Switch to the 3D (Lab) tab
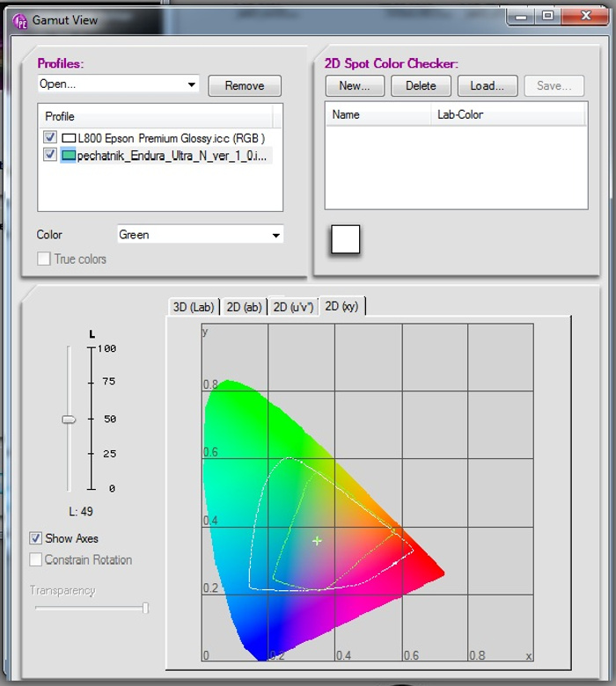The width and height of the screenshot is (616, 686). point(193,307)
